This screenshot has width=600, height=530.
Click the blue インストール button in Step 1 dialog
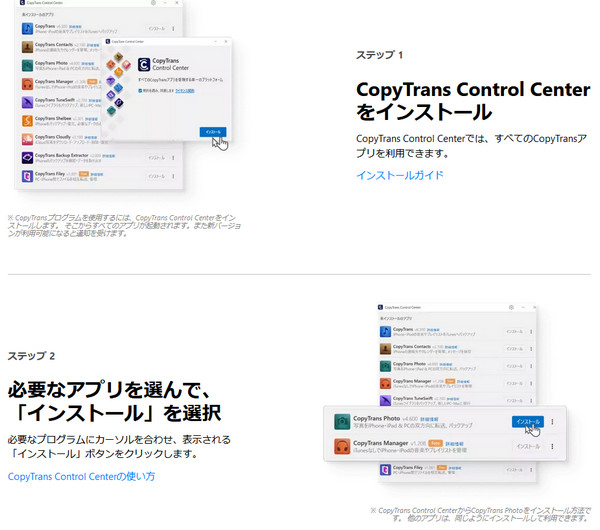(213, 132)
